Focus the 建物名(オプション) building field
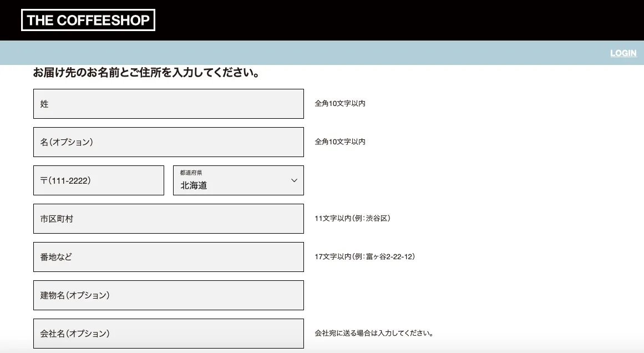 (x=169, y=295)
